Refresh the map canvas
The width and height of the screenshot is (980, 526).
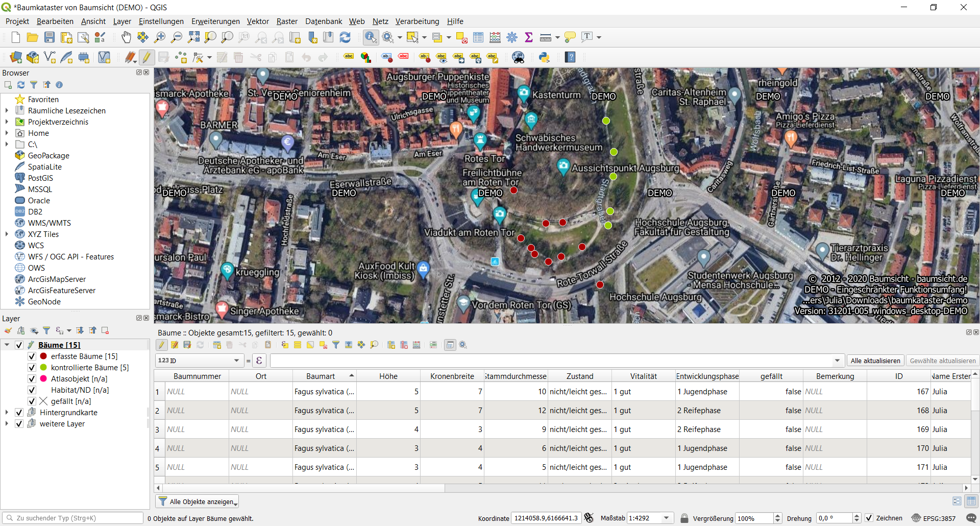tap(345, 37)
